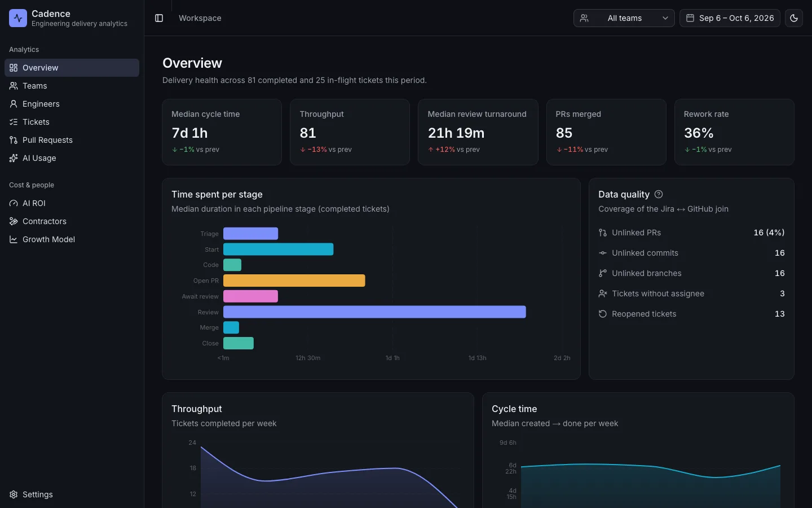Click the Data quality help icon

[x=659, y=194]
